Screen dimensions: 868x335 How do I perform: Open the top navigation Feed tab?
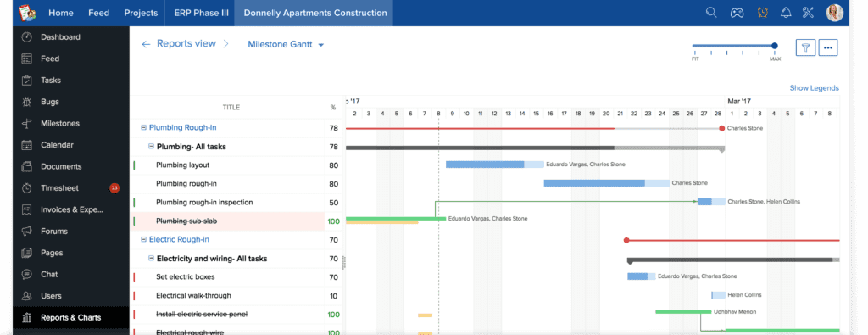[x=98, y=13]
